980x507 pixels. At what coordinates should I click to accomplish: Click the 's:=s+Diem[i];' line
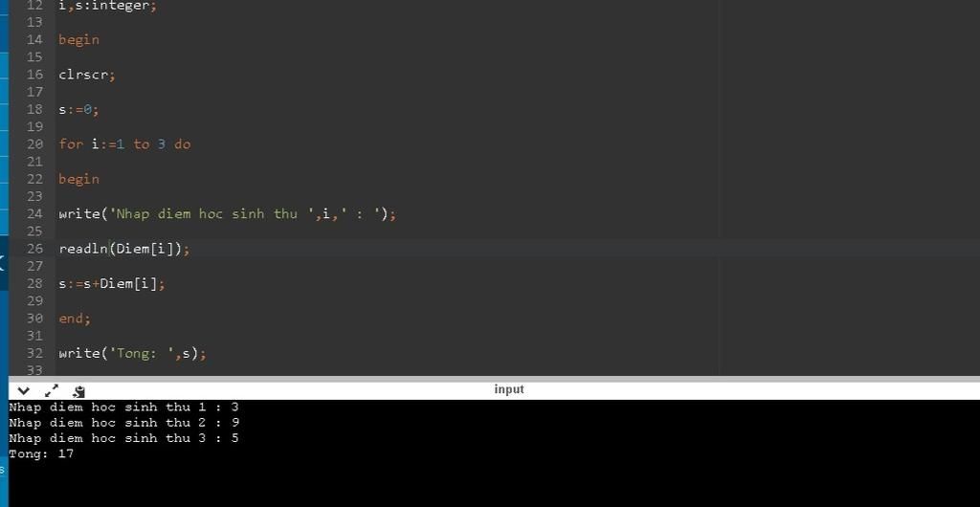[112, 284]
